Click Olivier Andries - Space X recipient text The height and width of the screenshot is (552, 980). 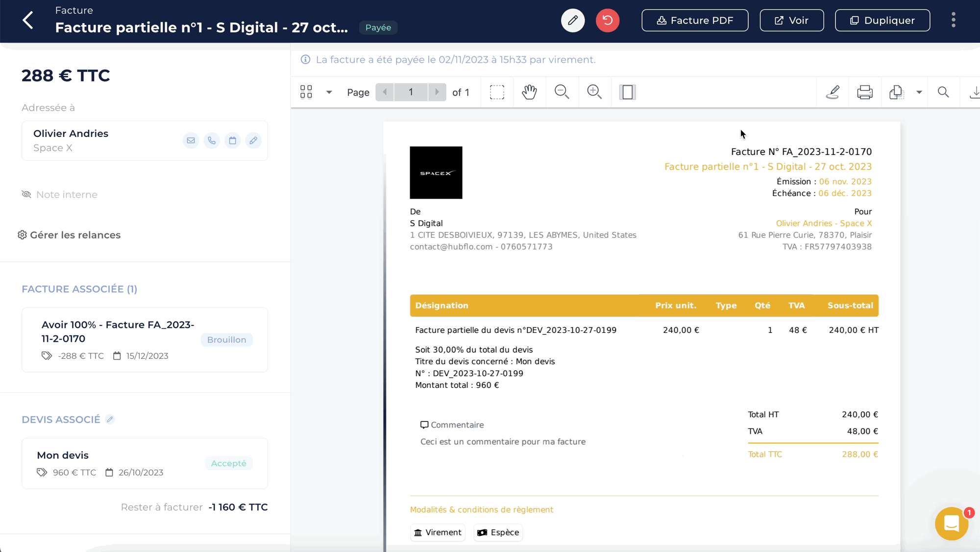(824, 223)
